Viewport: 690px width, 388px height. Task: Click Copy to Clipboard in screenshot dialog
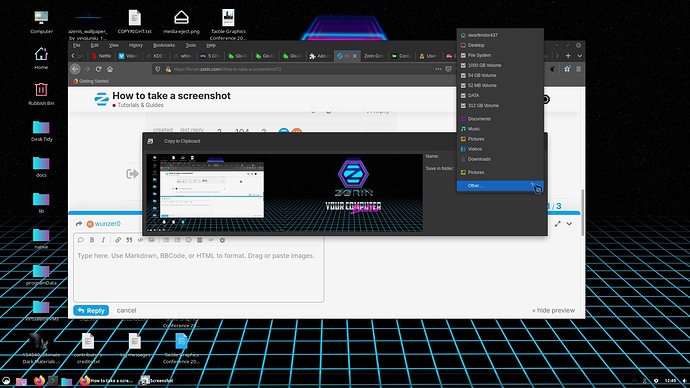click(x=182, y=141)
